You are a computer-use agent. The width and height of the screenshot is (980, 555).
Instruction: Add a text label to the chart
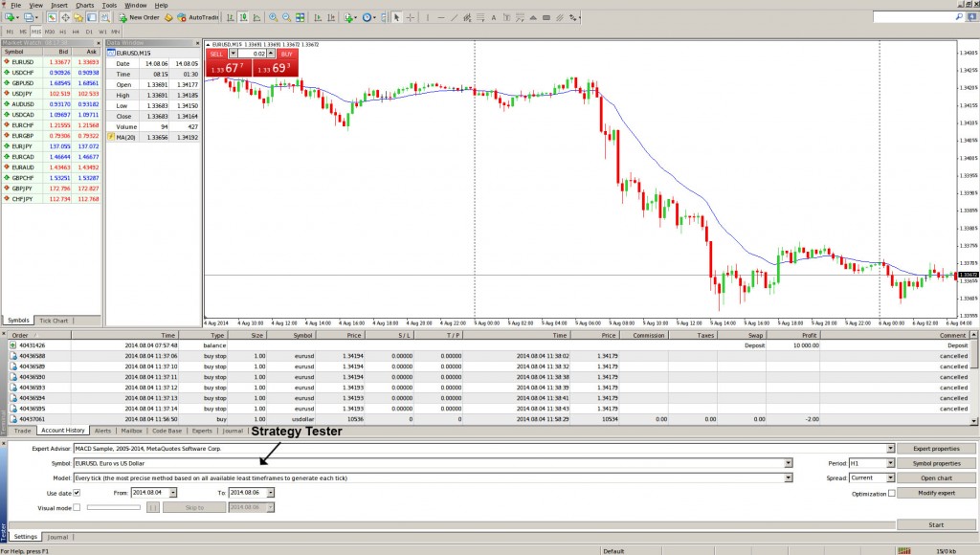point(492,16)
